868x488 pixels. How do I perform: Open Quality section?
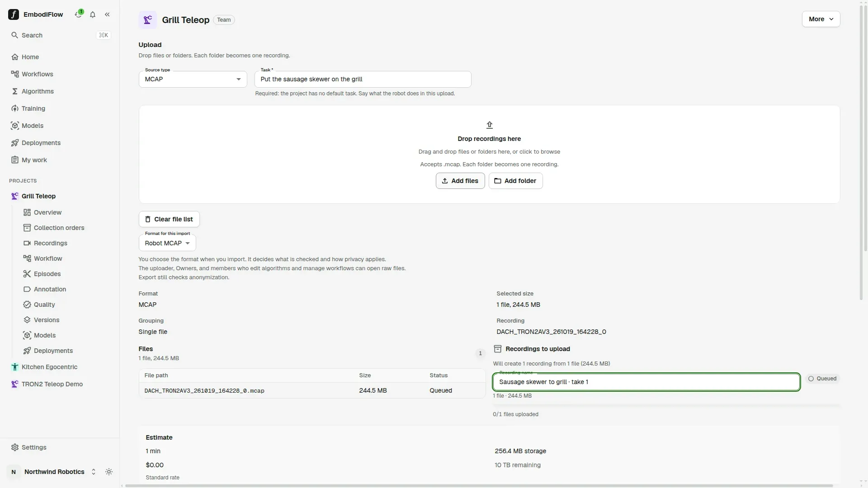[x=66, y=305]
